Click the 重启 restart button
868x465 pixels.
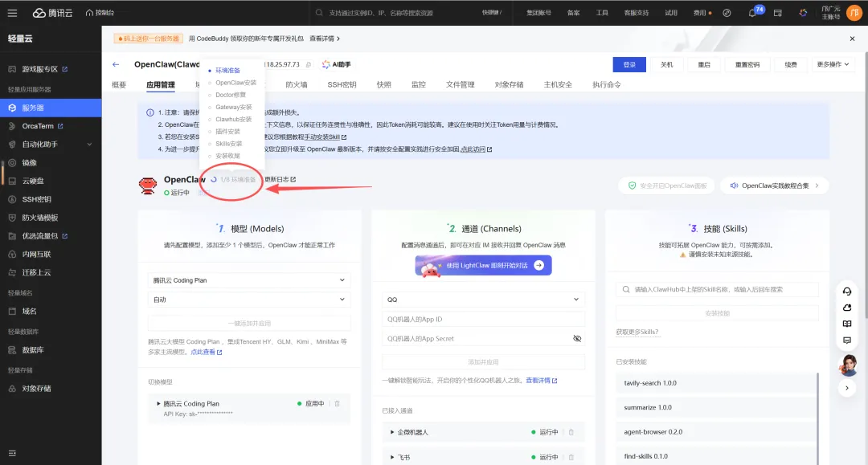(704, 65)
